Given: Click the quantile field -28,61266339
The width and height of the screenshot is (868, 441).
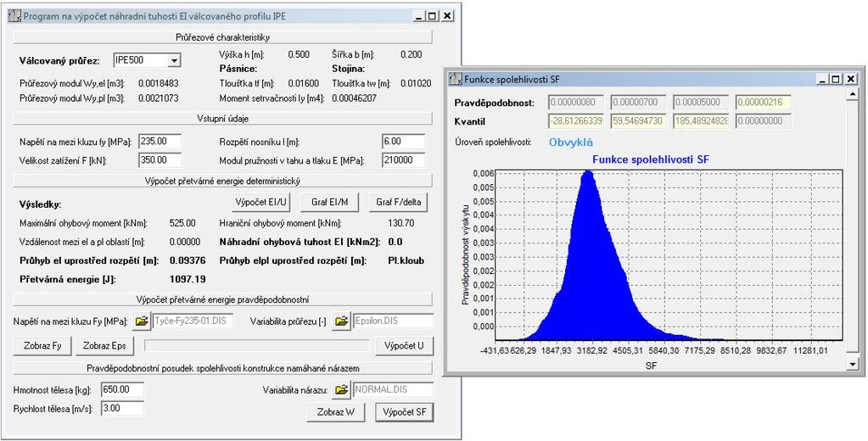Looking at the screenshot, I should point(576,121).
